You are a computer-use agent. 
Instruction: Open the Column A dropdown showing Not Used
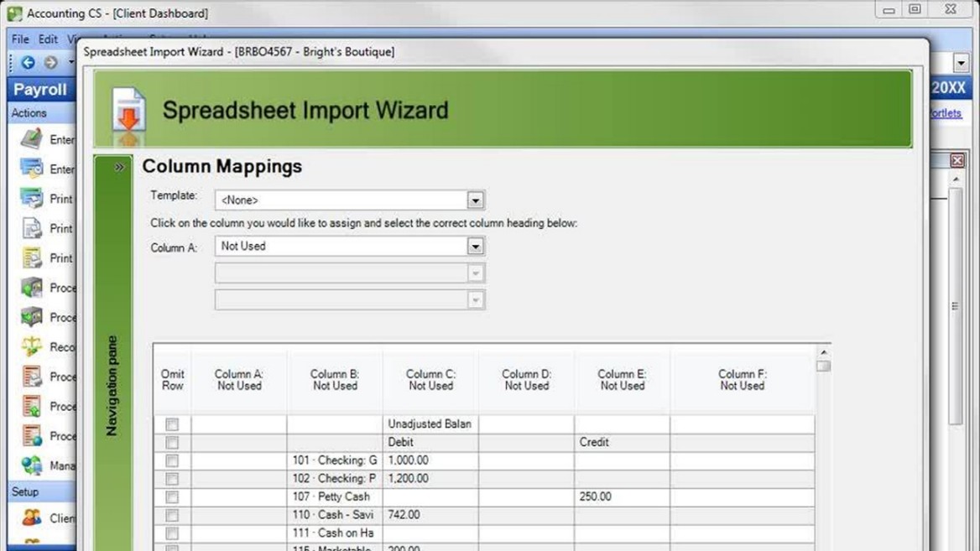tap(475, 247)
